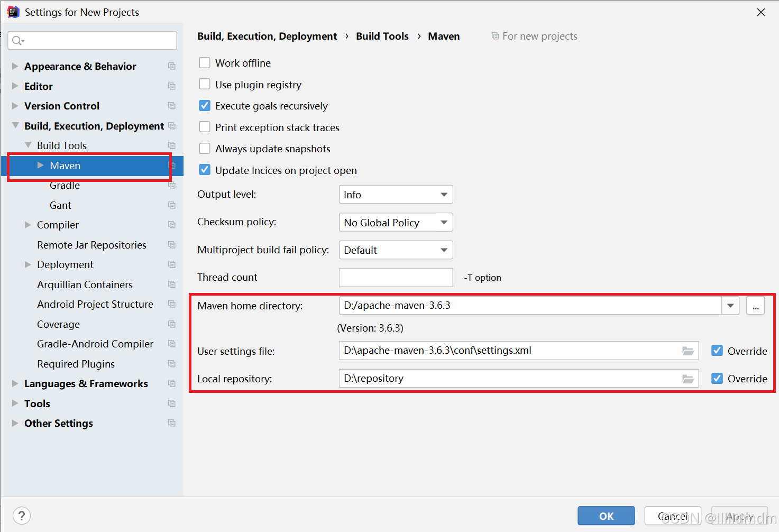Click the Local repository path field
Screen dimensions: 779x532
tap(518, 379)
